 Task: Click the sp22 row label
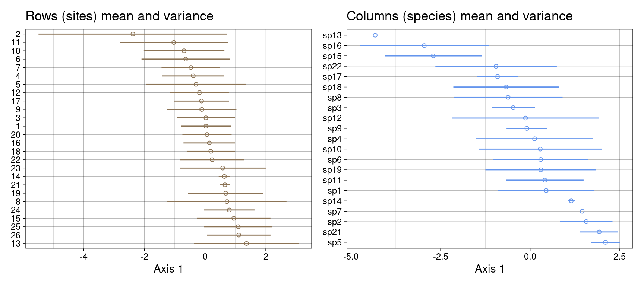(x=332, y=67)
